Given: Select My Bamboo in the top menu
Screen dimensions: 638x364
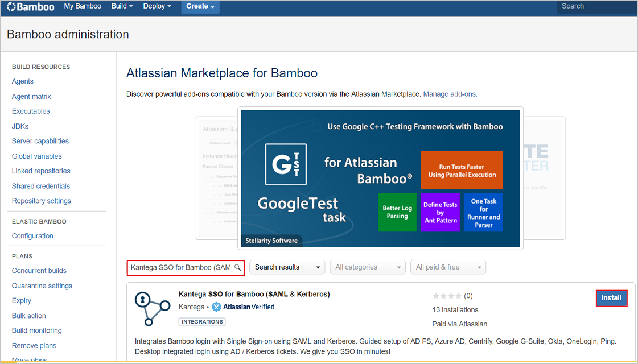Looking at the screenshot, I should point(83,6).
